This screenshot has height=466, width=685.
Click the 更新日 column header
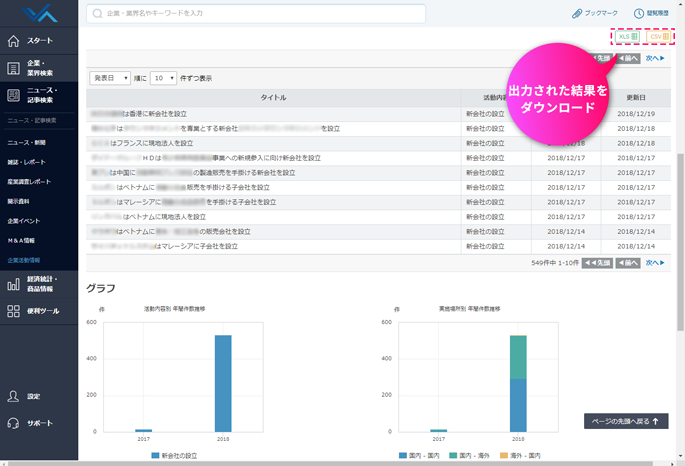(636, 98)
